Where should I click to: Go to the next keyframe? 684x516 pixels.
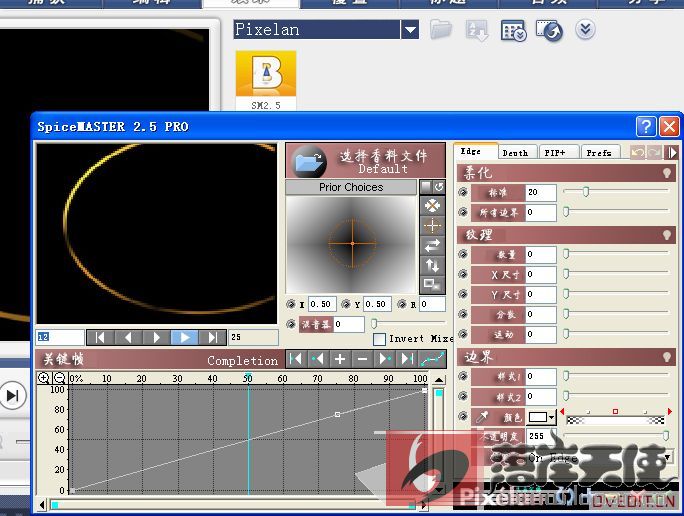385,359
